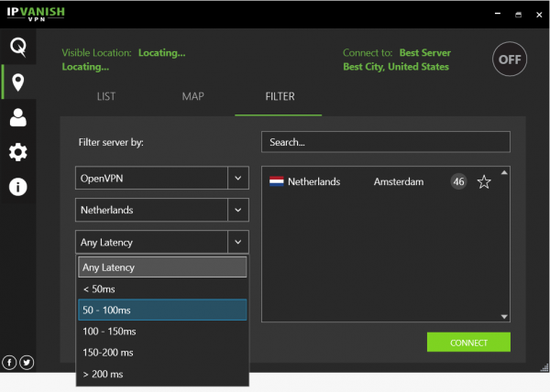Image resolution: width=550 pixels, height=392 pixels.
Task: Click the IPVanish VPN logo
Action: pyautogui.click(x=36, y=14)
